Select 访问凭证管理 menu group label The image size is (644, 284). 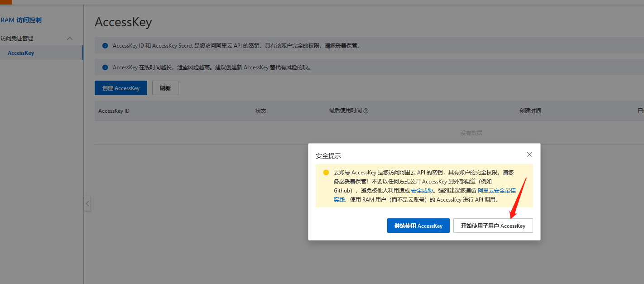click(x=17, y=39)
